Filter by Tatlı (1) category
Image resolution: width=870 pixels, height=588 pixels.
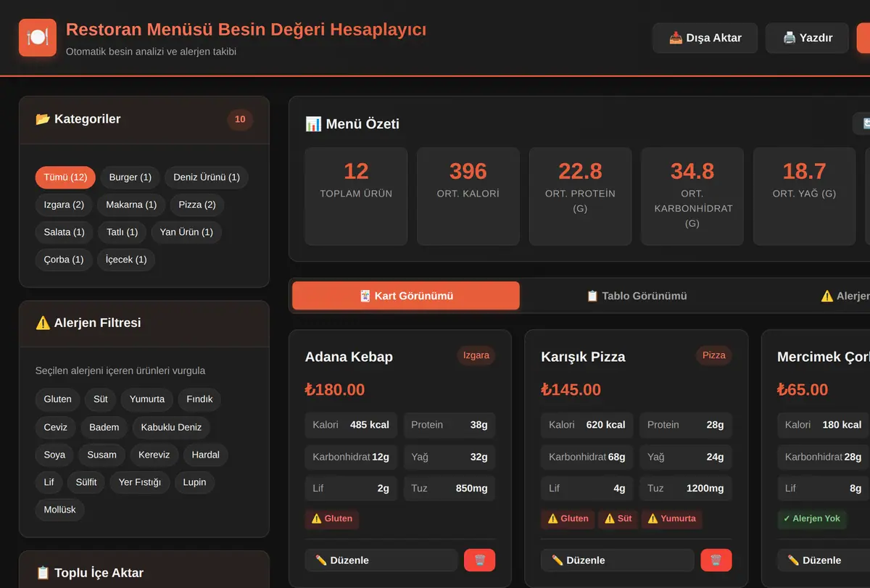point(123,232)
